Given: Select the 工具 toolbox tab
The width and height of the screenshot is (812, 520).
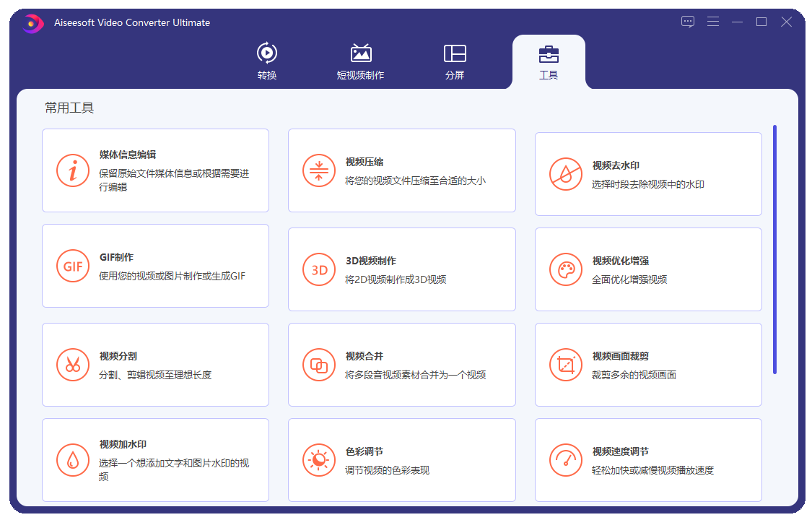Looking at the screenshot, I should [x=549, y=61].
